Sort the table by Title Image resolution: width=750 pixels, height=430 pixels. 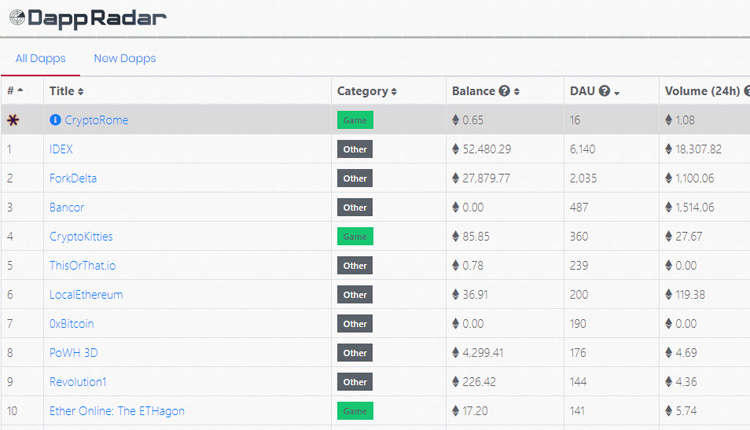(66, 91)
